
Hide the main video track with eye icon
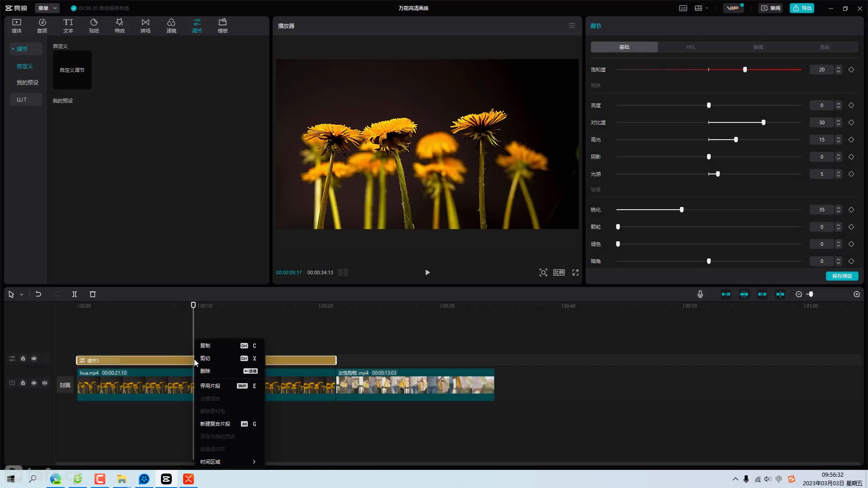click(x=34, y=383)
